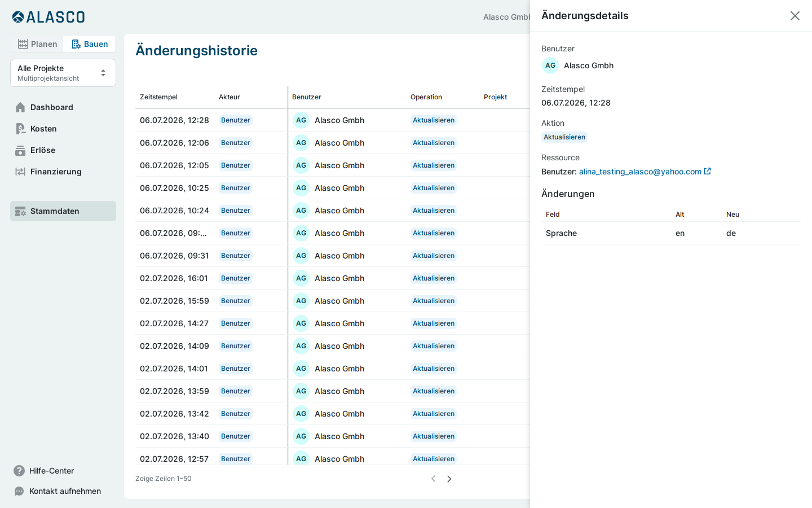812x508 pixels.
Task: Click the AG avatar in the 16:01 row
Action: pos(301,278)
